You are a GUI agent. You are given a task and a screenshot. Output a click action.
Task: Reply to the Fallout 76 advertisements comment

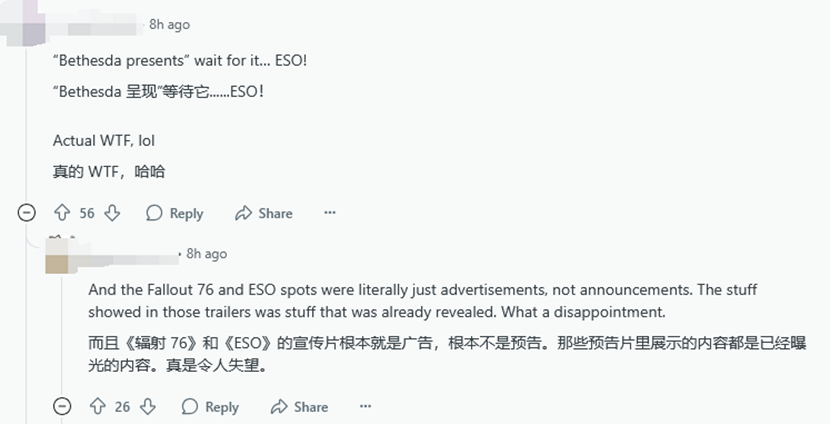(210, 407)
